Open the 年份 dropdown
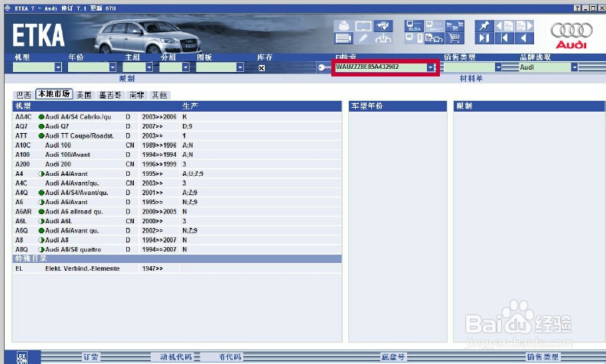The image size is (606, 364). [x=112, y=67]
